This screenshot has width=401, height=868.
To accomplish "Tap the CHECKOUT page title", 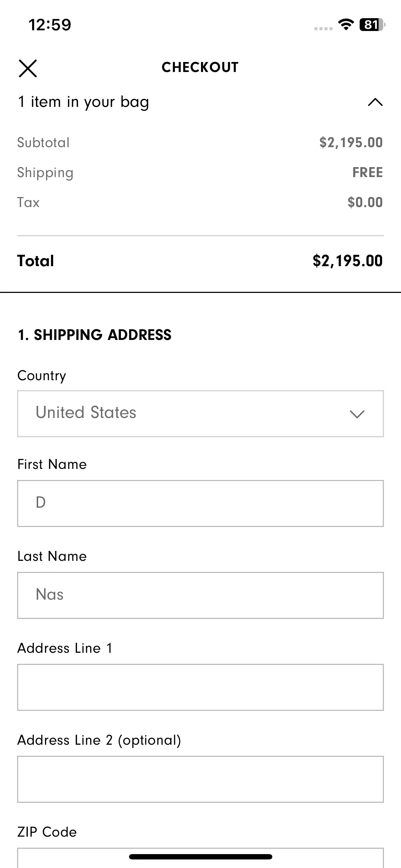I will pyautogui.click(x=200, y=67).
